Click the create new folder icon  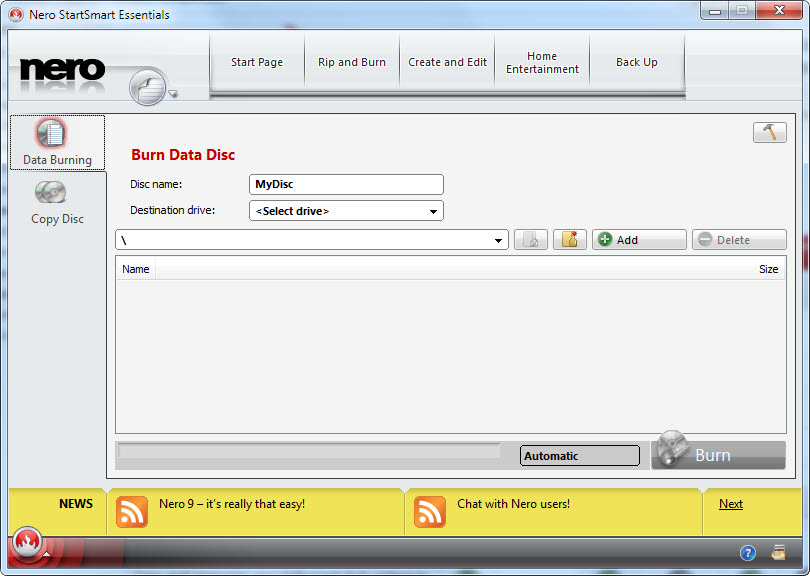click(569, 240)
